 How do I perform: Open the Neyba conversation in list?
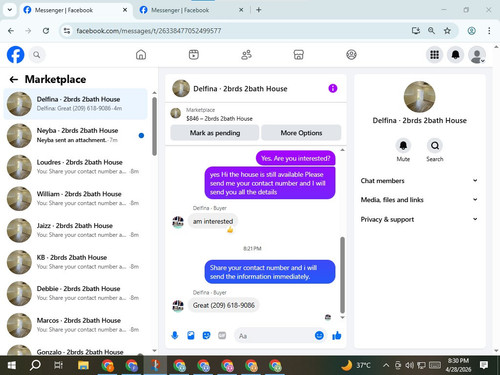[75, 135]
